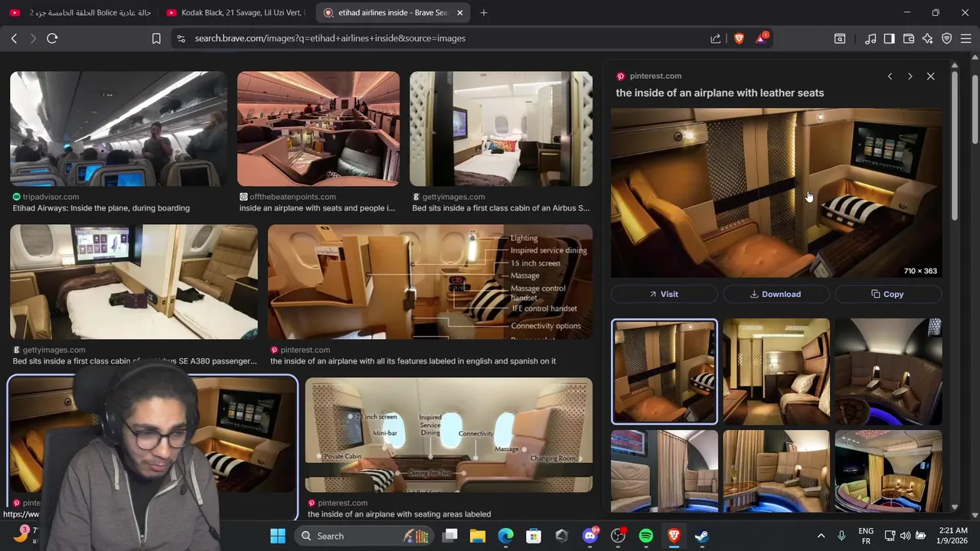
Task: Open the music note playlist icon
Action: click(871, 38)
